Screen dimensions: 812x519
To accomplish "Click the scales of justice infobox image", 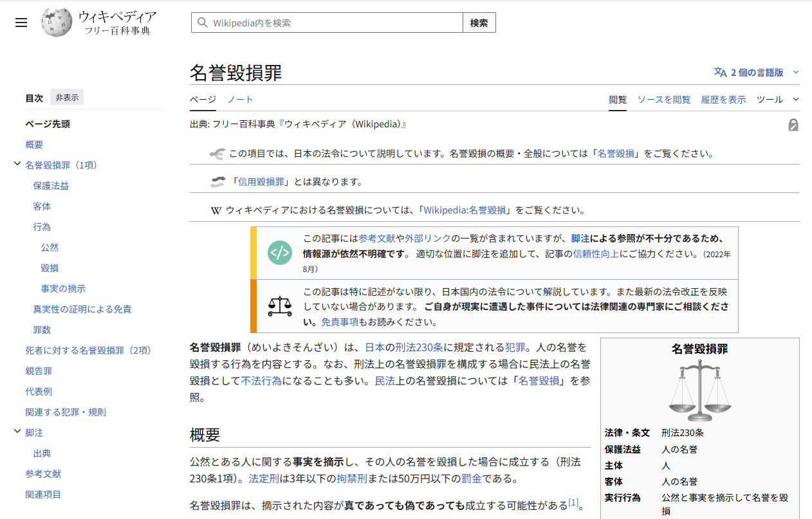I will [x=700, y=390].
